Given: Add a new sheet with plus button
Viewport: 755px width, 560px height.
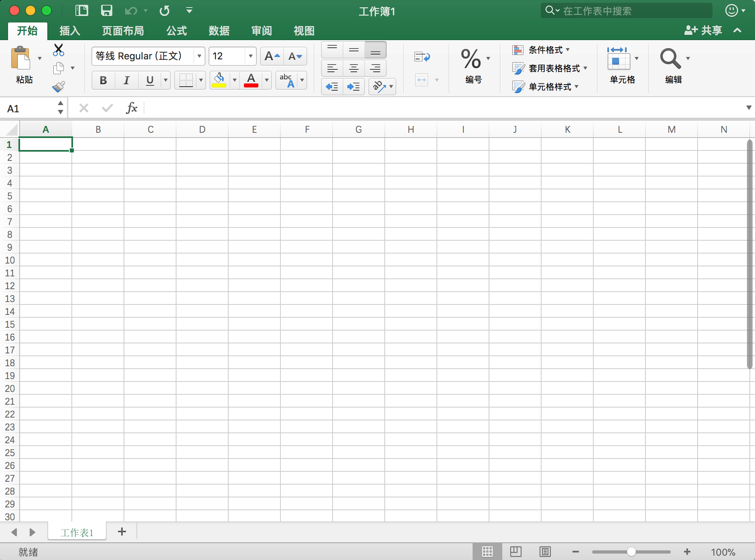Looking at the screenshot, I should 122,532.
